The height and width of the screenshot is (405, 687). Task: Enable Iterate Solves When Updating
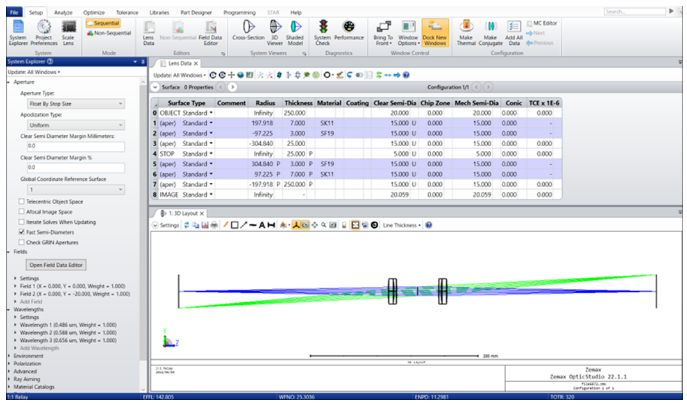pyautogui.click(x=21, y=222)
